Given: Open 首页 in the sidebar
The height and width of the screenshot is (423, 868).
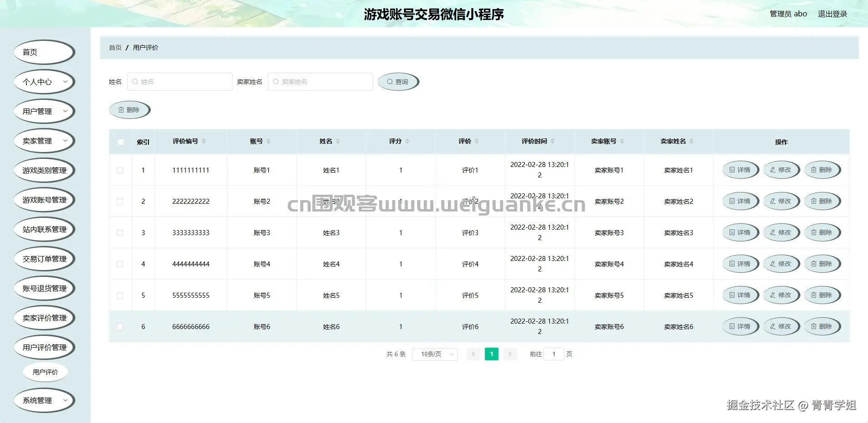Looking at the screenshot, I should click(44, 52).
